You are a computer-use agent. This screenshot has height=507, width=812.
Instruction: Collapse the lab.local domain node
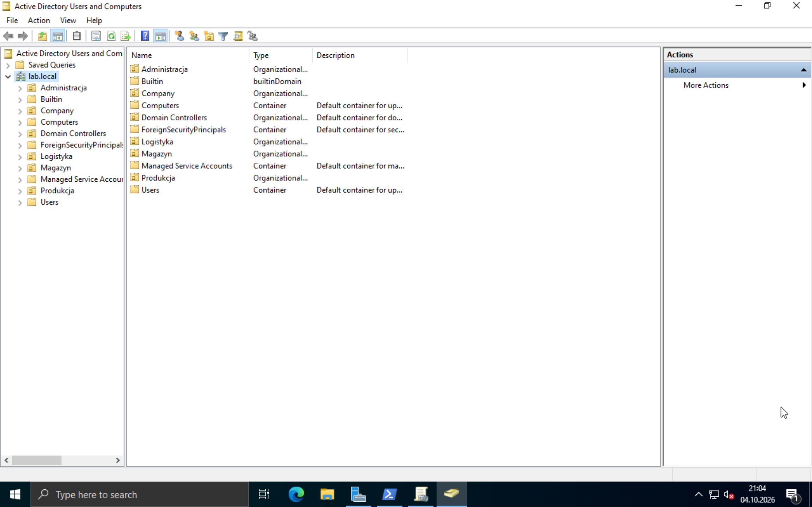[8, 77]
